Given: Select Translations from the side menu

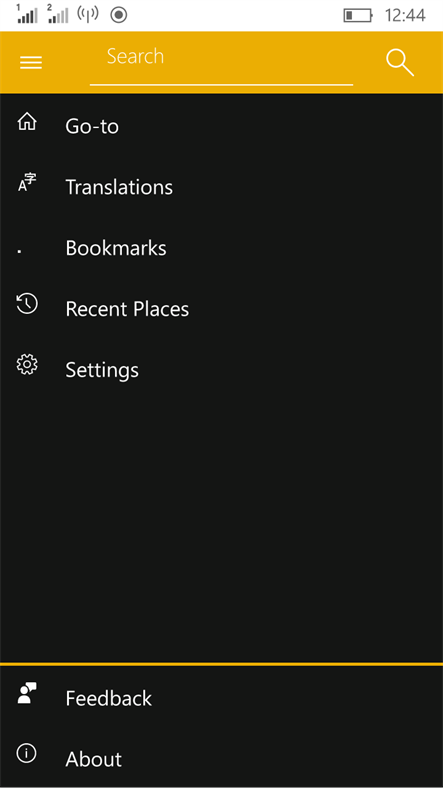Looking at the screenshot, I should tap(119, 187).
